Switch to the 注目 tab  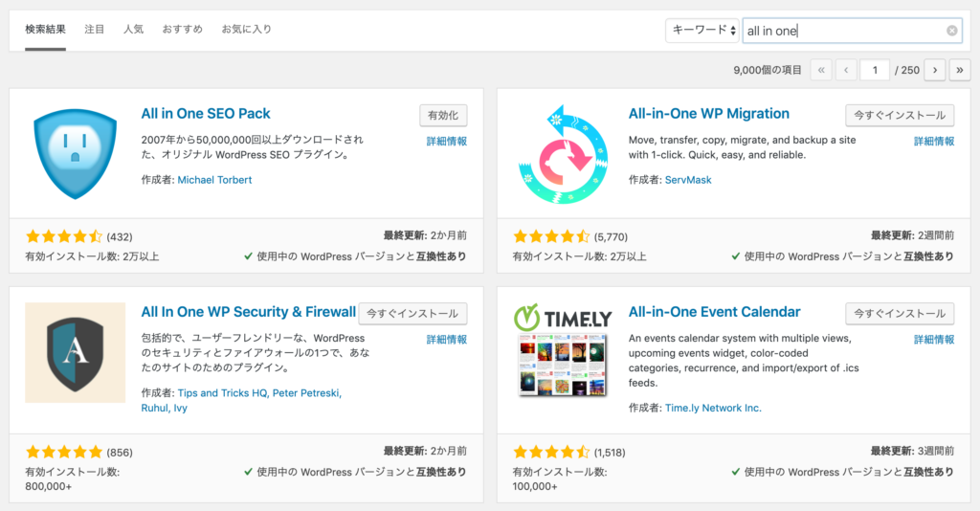point(95,30)
